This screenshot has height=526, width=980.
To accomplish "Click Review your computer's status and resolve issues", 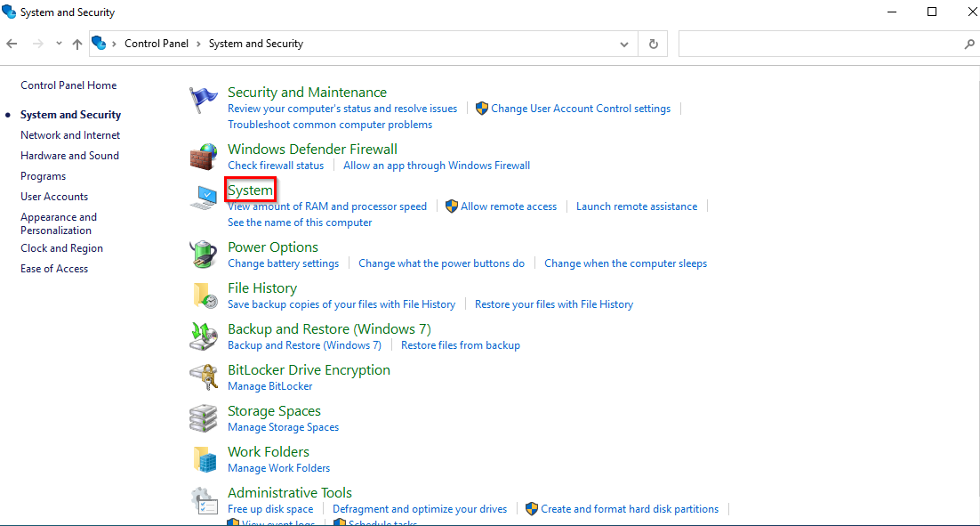I will [x=342, y=109].
